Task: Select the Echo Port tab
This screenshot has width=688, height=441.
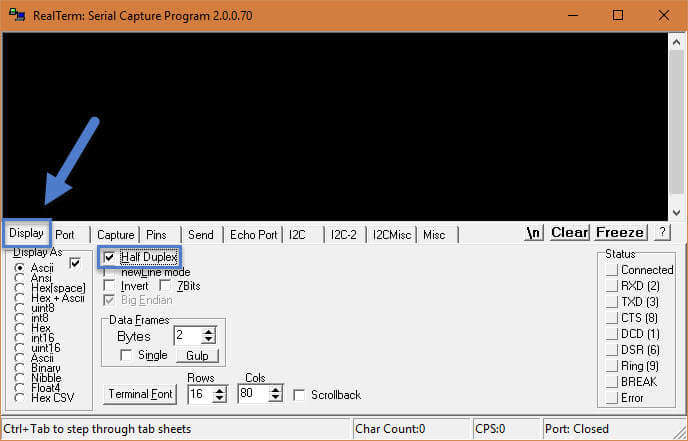Action: [x=253, y=235]
